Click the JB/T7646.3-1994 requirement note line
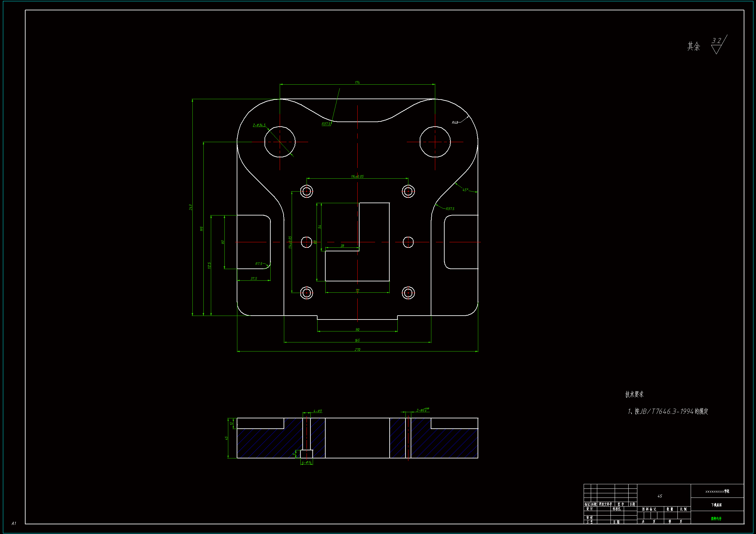 (668, 411)
